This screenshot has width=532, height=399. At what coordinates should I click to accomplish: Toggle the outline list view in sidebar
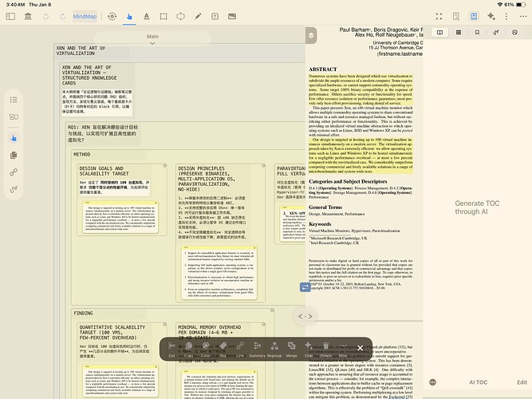[x=14, y=100]
